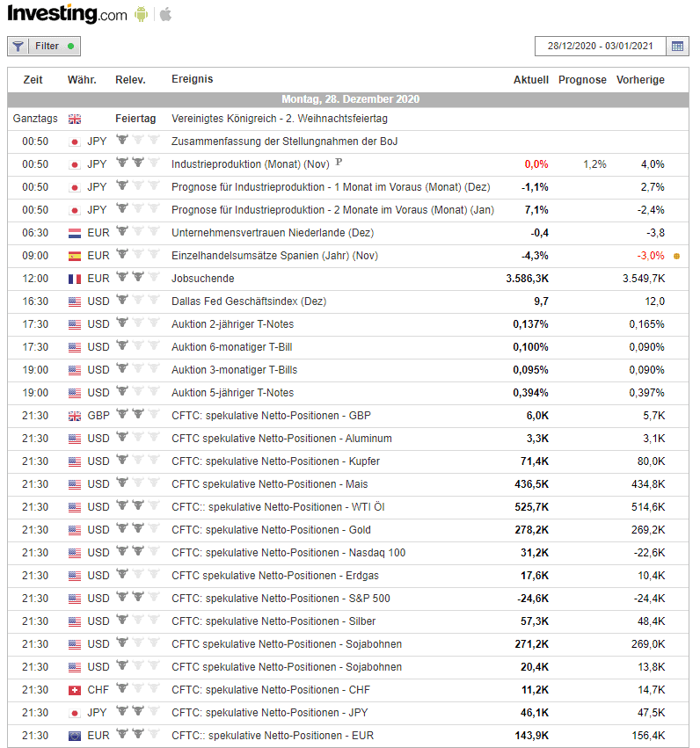Image resolution: width=700 pixels, height=748 pixels.
Task: Open the Jobsuchende event
Action: click(x=203, y=279)
